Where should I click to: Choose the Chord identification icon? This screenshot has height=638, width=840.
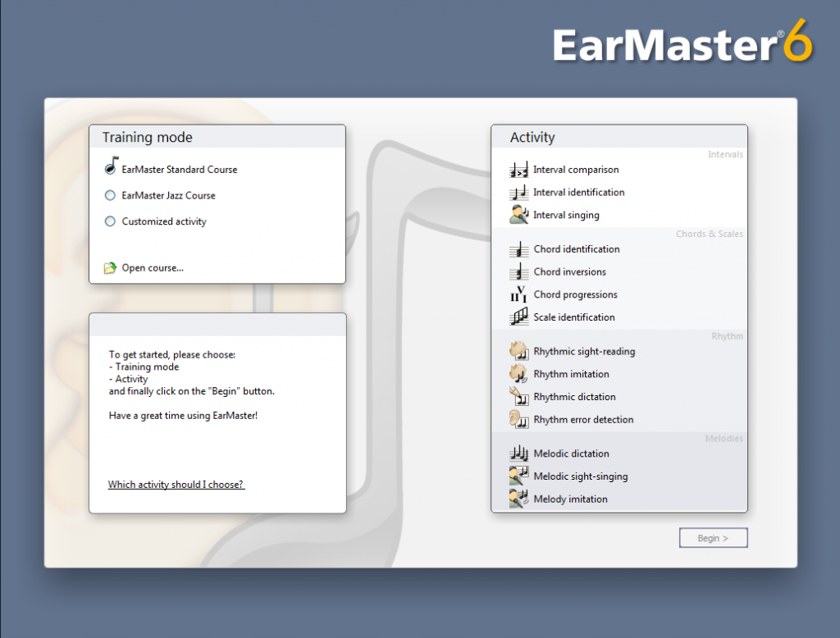pyautogui.click(x=518, y=249)
